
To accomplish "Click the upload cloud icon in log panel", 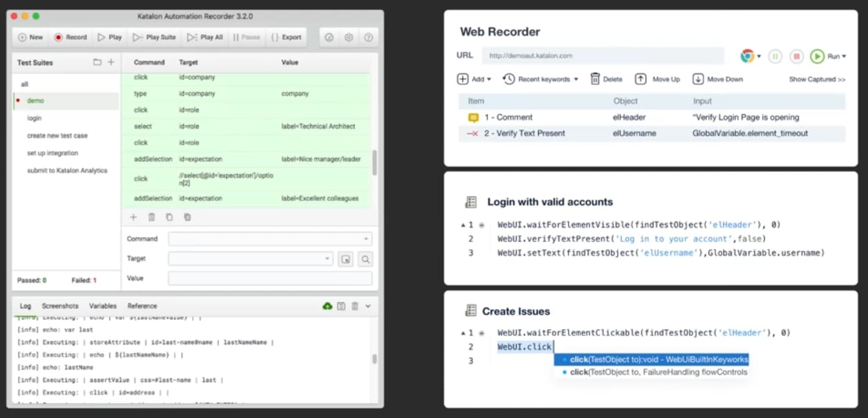I will coord(328,306).
